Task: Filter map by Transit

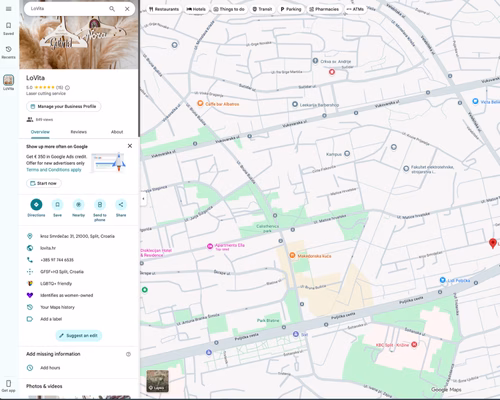Action: tap(262, 9)
